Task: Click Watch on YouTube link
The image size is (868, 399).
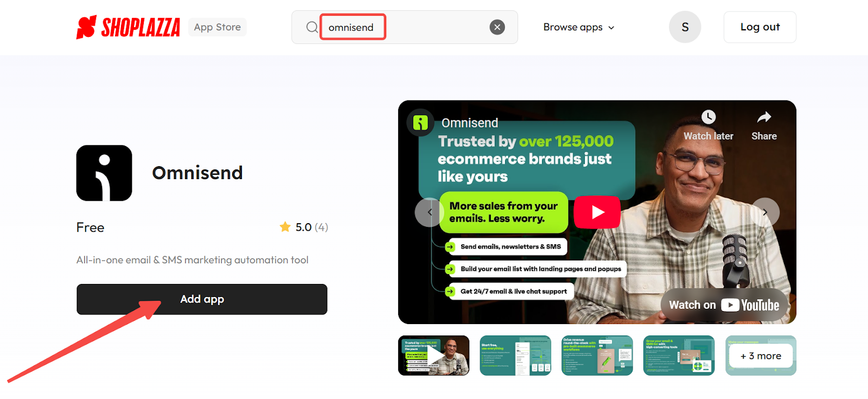Action: (x=724, y=305)
